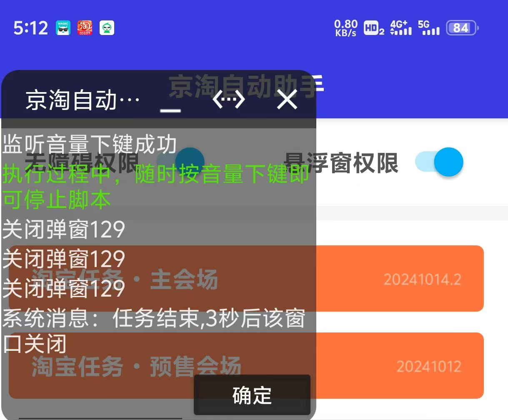
Task: Close the 京淘自动 floating window
Action: (287, 100)
